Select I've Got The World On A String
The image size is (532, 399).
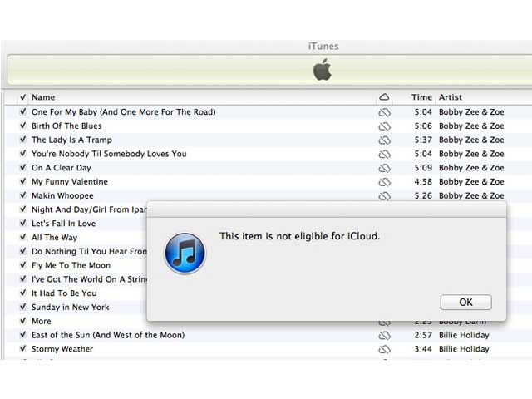[89, 279]
